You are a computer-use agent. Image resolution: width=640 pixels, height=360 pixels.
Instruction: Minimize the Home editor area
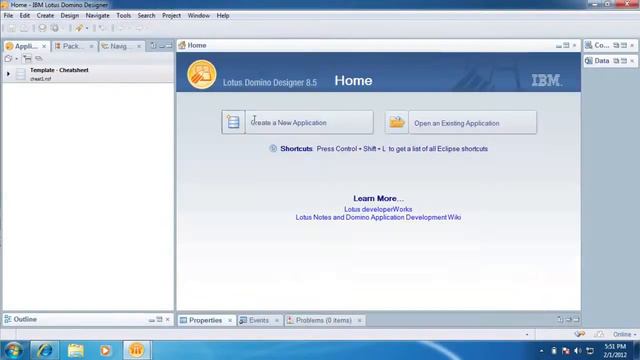click(x=558, y=46)
